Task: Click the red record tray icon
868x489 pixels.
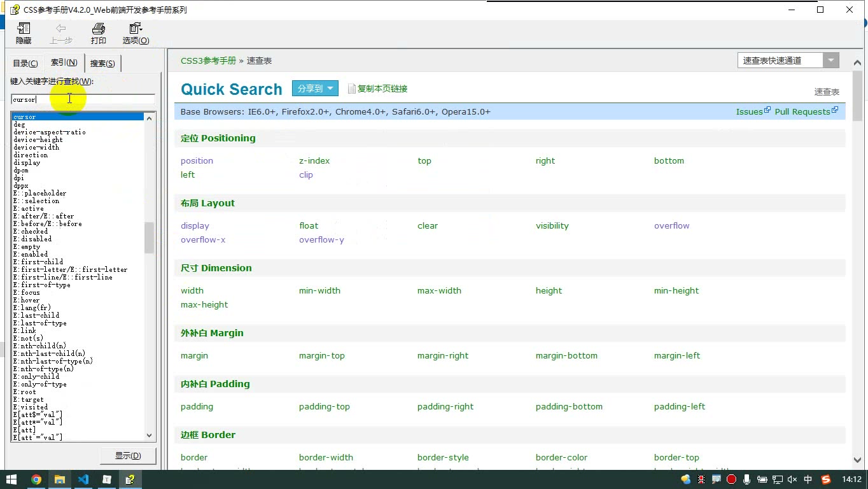Action: click(731, 479)
